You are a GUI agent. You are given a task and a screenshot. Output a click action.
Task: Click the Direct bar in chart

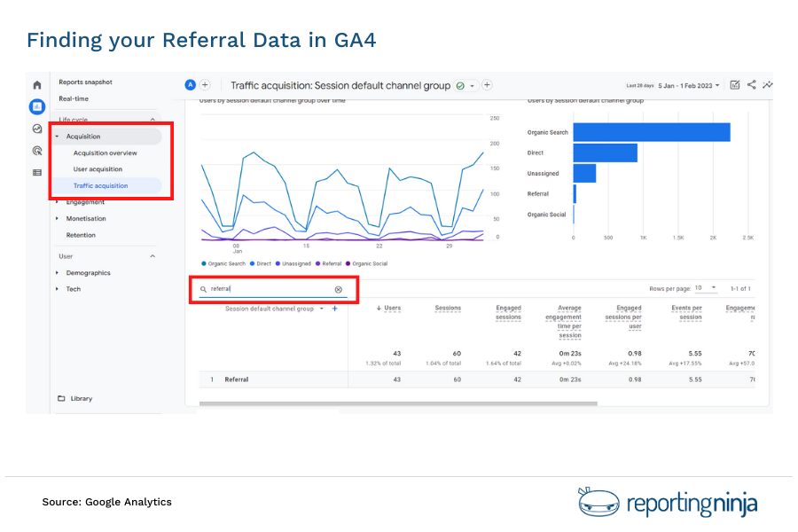[x=605, y=153]
